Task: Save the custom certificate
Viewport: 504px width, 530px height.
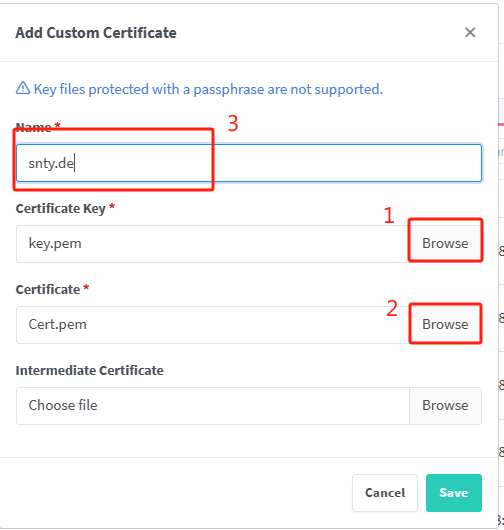Action: click(454, 493)
